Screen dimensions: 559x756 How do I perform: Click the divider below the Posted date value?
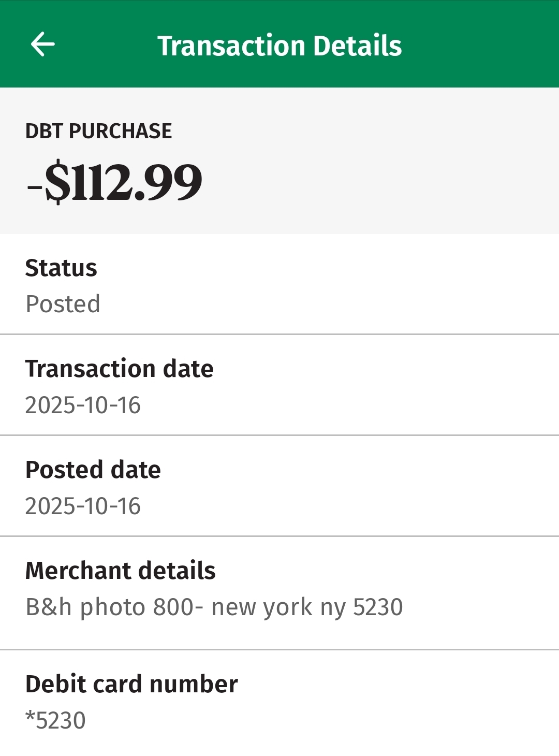click(x=279, y=536)
